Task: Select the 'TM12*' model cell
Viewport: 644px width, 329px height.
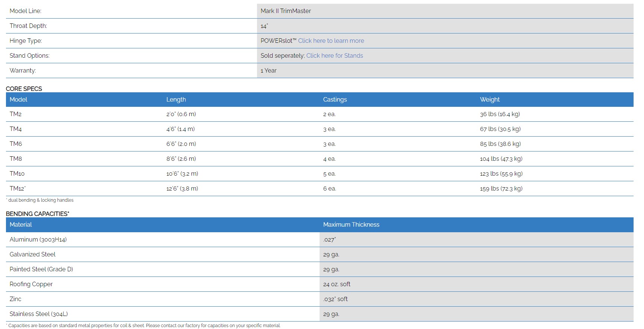Action: click(18, 188)
